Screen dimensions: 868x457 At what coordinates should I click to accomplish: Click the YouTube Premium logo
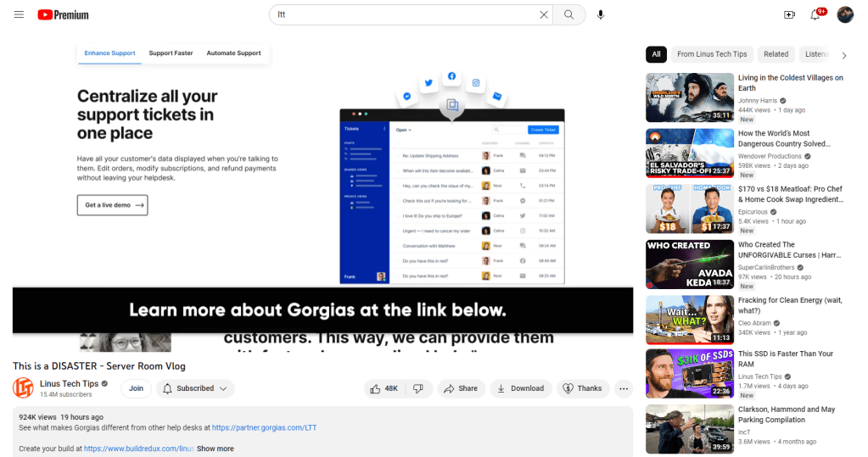click(x=64, y=14)
